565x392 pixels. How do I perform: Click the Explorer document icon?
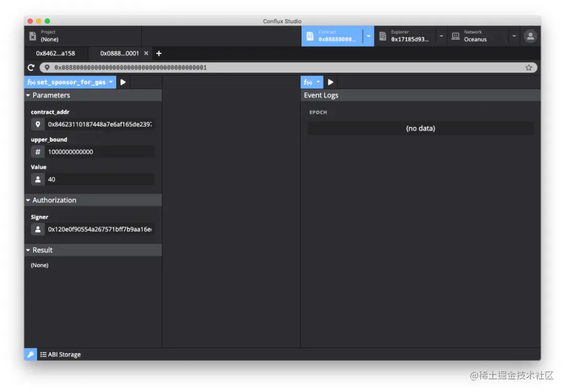click(382, 36)
